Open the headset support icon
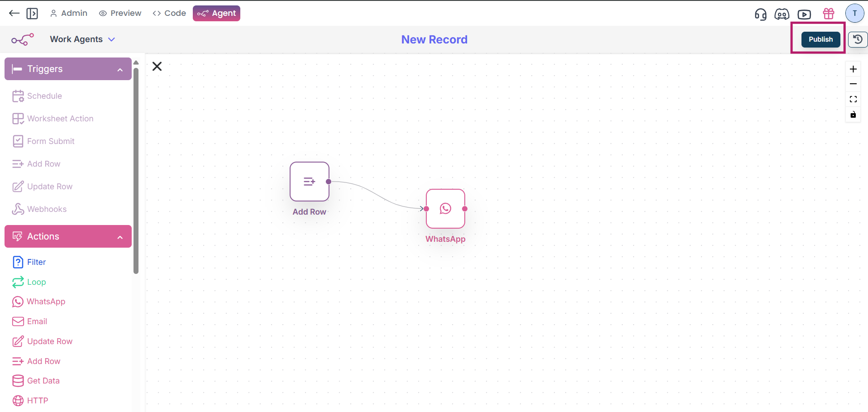The image size is (868, 412). [x=760, y=14]
